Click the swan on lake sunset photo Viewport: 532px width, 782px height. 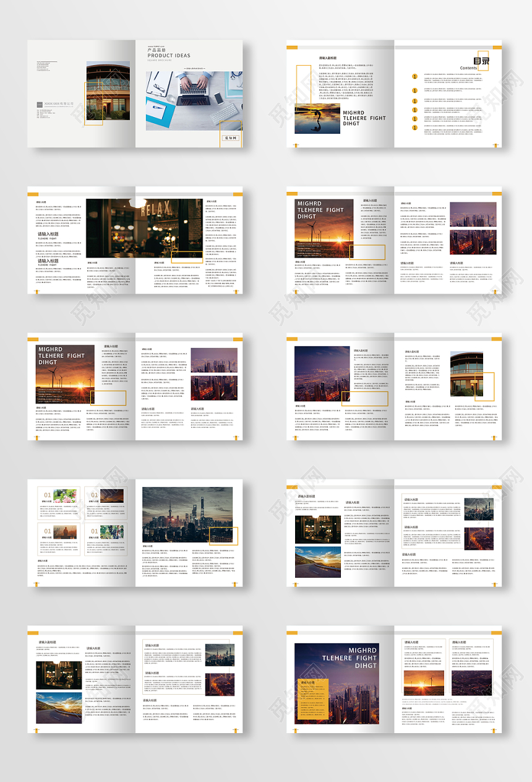click(x=317, y=118)
